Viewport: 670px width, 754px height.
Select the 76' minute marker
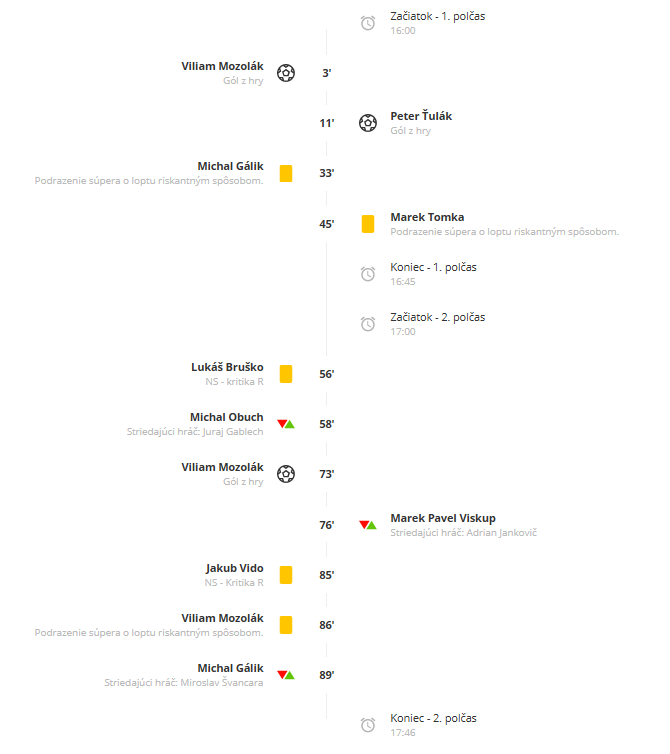(x=327, y=525)
